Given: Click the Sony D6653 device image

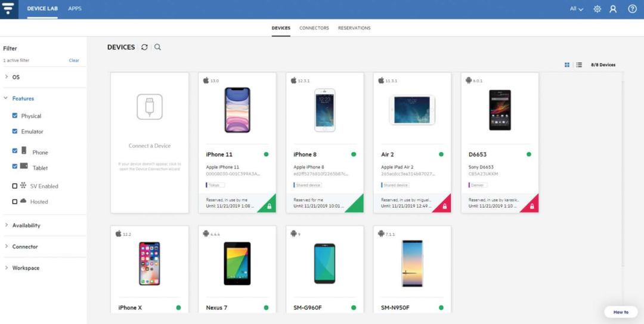Looking at the screenshot, I should [x=500, y=110].
